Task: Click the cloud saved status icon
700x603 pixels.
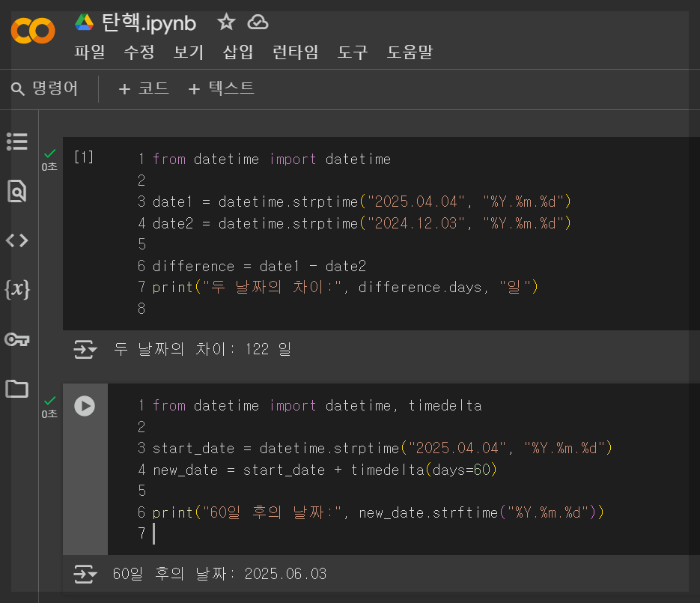Action: pos(258,22)
